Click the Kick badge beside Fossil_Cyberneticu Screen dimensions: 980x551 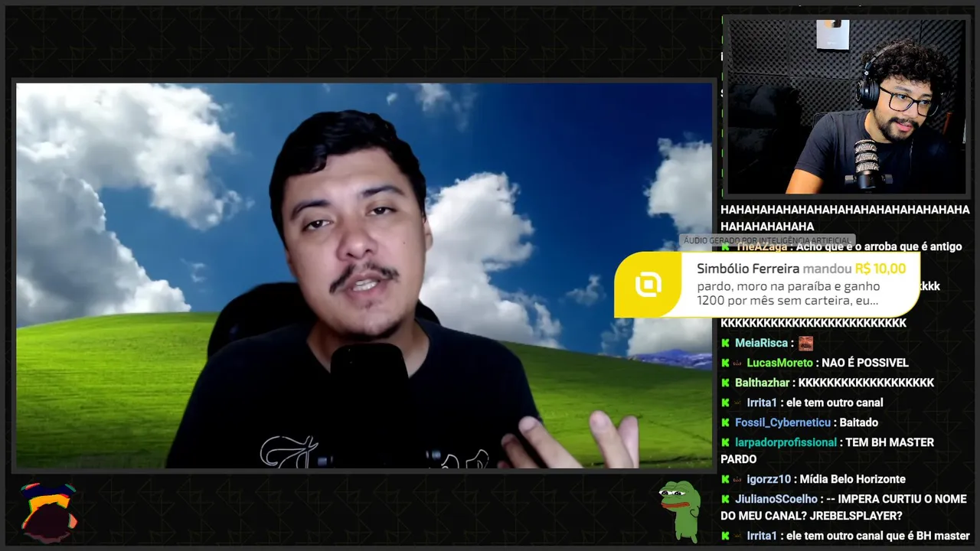[x=725, y=422]
